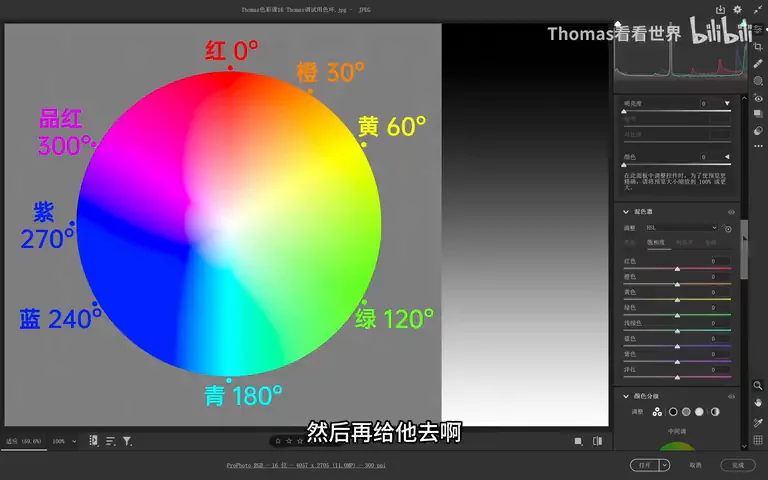This screenshot has height=480, width=768.
Task: Set two-star rating
Action: (289, 441)
